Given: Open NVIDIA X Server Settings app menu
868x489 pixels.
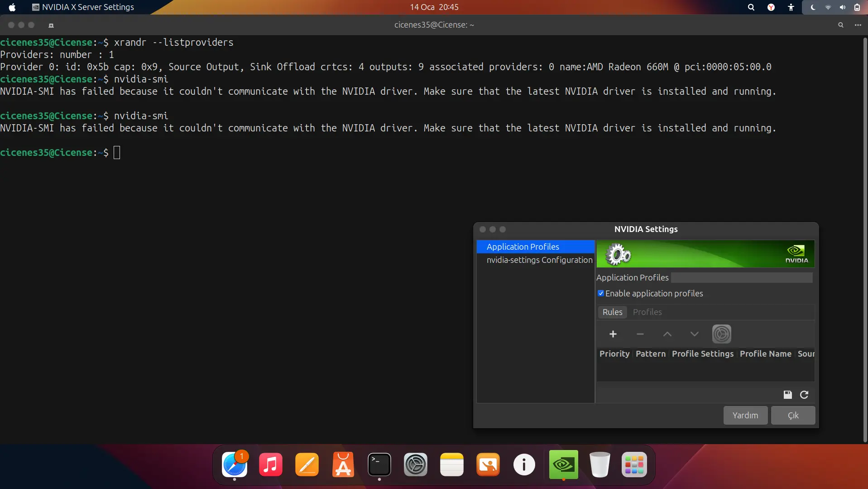Looking at the screenshot, I should pyautogui.click(x=83, y=7).
